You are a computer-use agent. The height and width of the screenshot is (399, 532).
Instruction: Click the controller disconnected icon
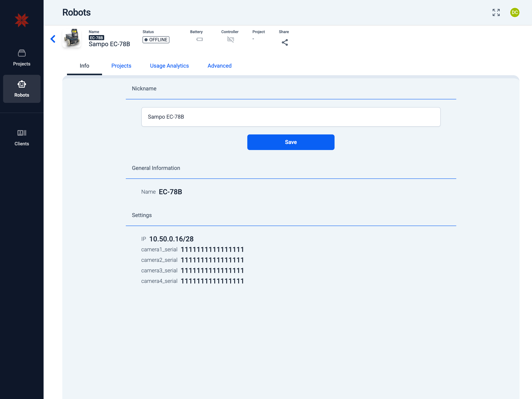[x=230, y=40]
